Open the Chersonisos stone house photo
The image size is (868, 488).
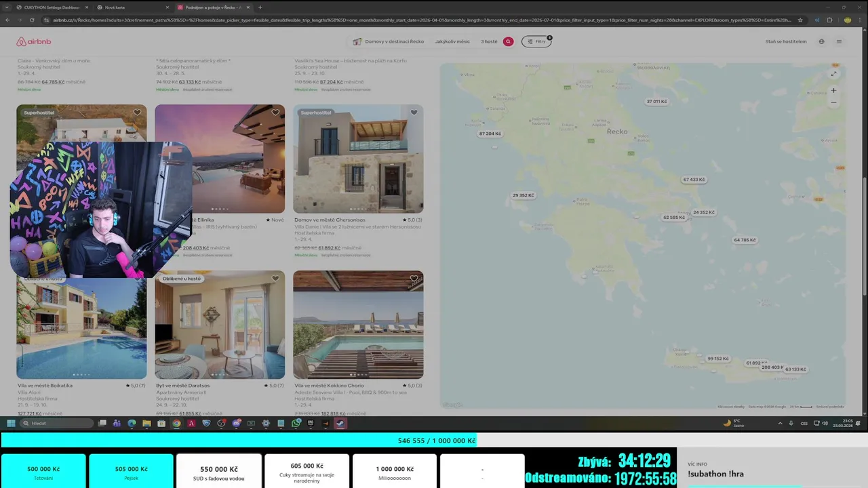click(x=358, y=159)
